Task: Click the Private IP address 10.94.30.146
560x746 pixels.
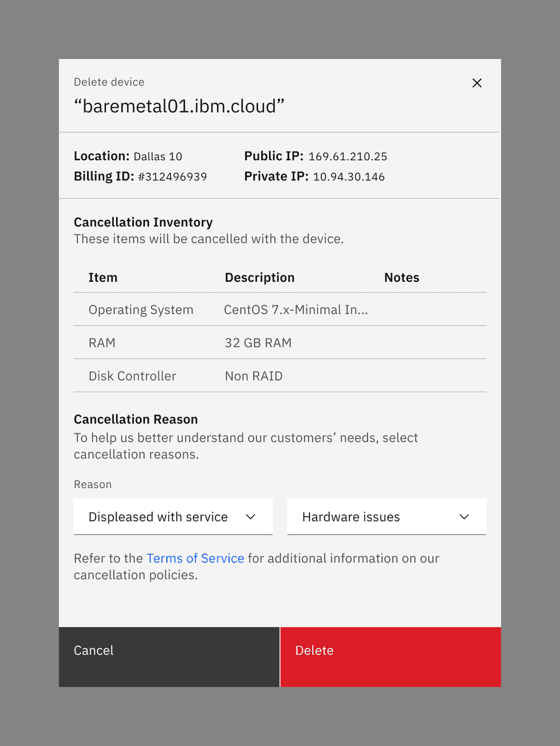Action: click(x=349, y=177)
